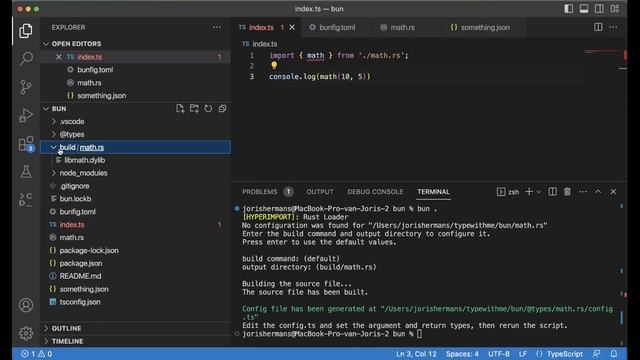This screenshot has height=360, width=640.
Task: Toggle primary sidebar layout button
Action: click(569, 9)
